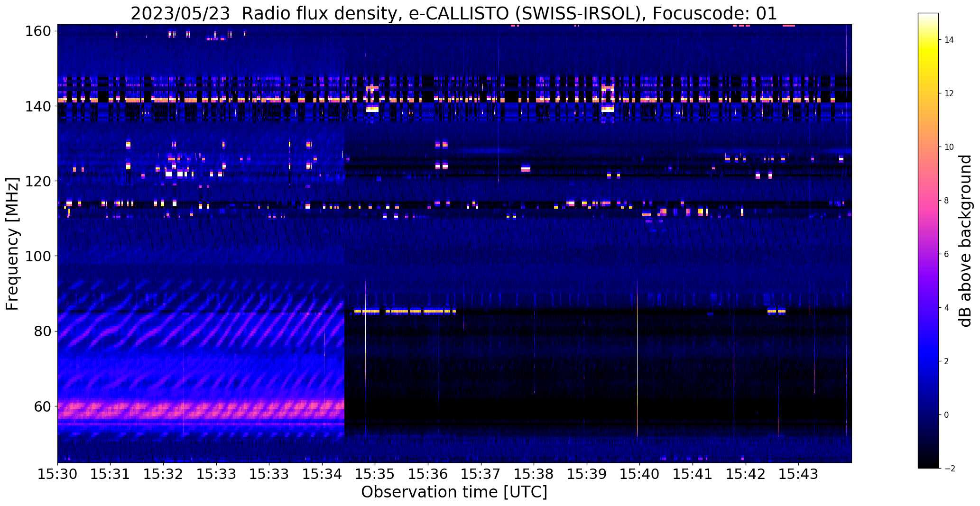The image size is (980, 506).
Task: Click the 100 tick on frequency axis
Action: pyautogui.click(x=37, y=256)
